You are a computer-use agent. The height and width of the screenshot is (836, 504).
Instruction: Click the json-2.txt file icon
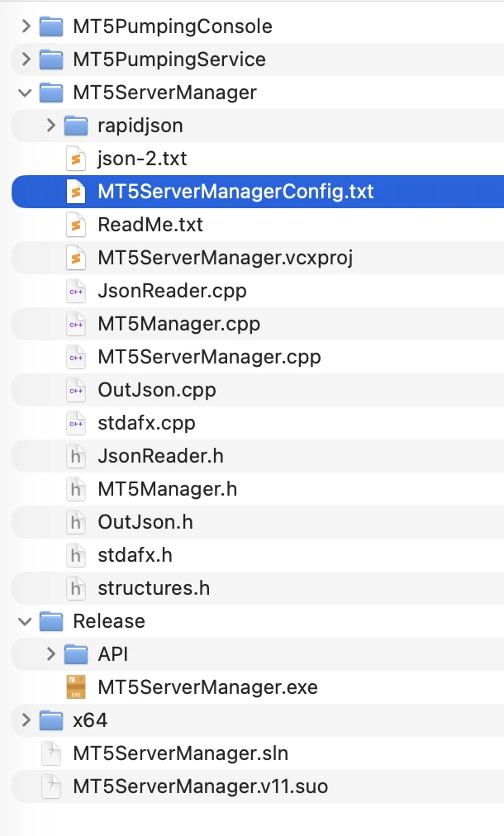point(75,159)
